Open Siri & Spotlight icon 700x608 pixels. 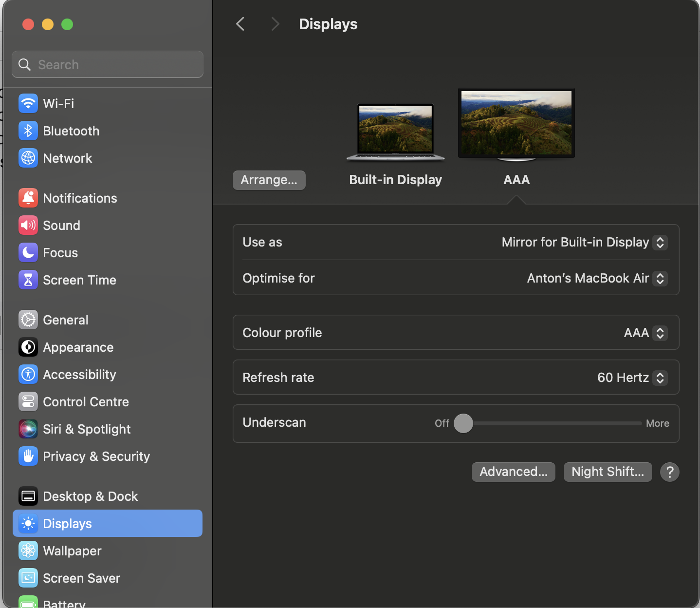pyautogui.click(x=28, y=429)
